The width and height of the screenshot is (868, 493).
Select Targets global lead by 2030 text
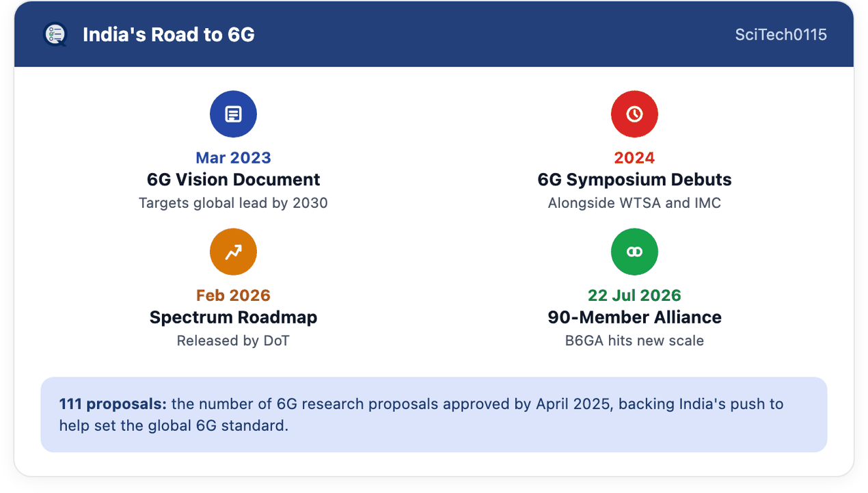pyautogui.click(x=233, y=203)
